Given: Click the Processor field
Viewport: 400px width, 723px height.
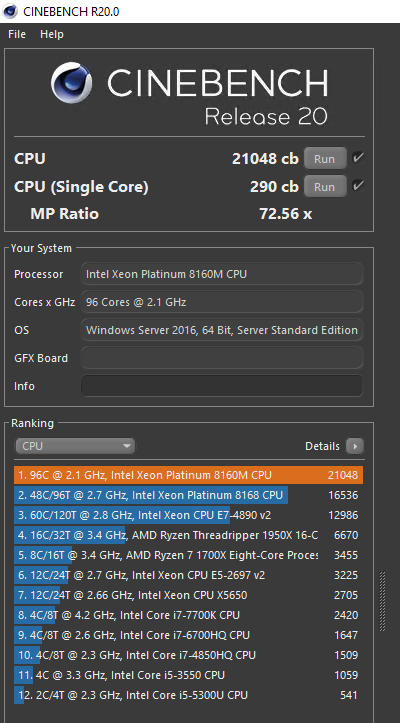Looking at the screenshot, I should click(x=222, y=274).
